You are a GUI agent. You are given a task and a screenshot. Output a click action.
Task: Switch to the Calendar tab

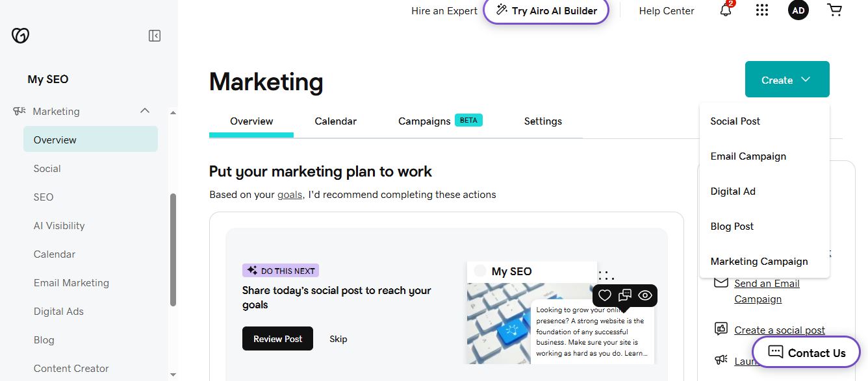(x=335, y=121)
